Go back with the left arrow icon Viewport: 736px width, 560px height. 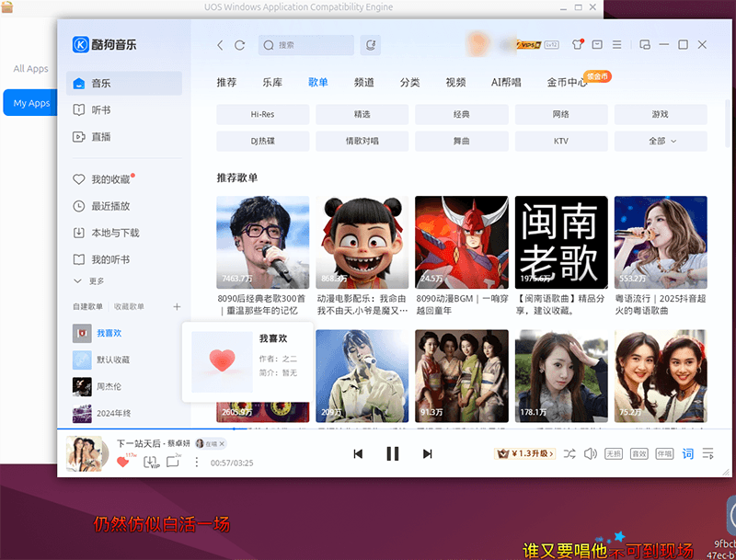[220, 45]
